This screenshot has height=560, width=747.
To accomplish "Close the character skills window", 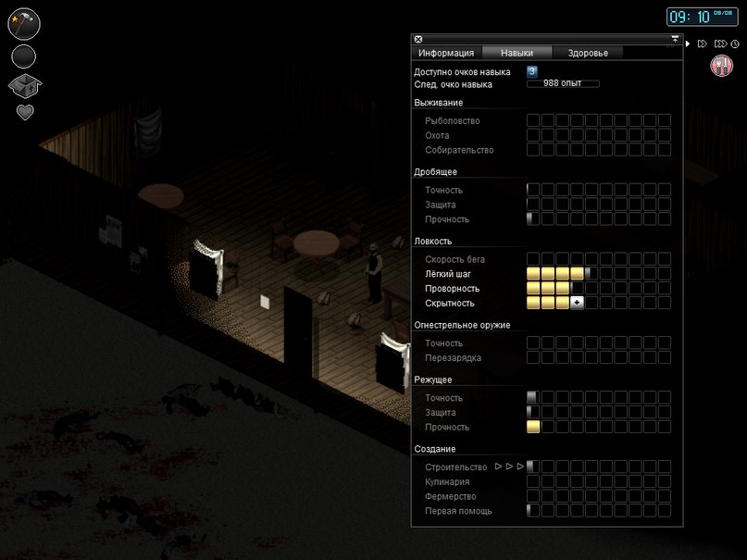I will [418, 39].
